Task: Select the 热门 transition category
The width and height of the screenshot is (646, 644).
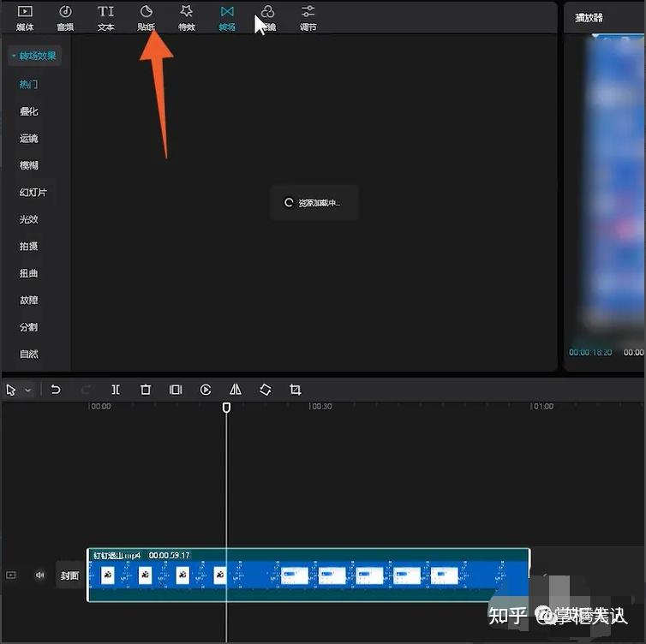Action: click(x=28, y=85)
